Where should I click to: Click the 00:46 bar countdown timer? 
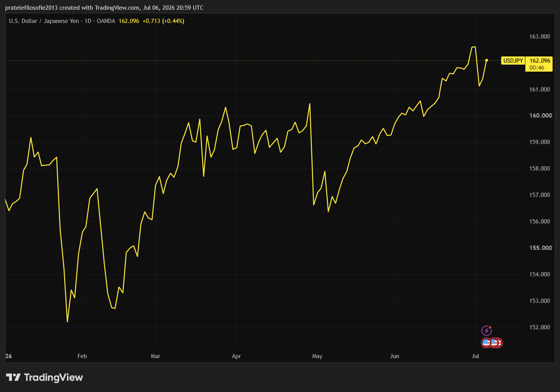537,68
